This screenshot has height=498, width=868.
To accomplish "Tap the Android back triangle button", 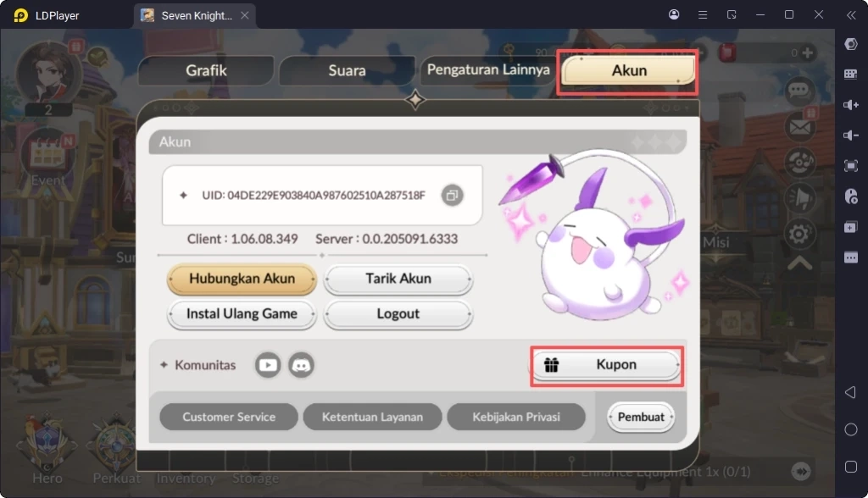I will tap(850, 391).
